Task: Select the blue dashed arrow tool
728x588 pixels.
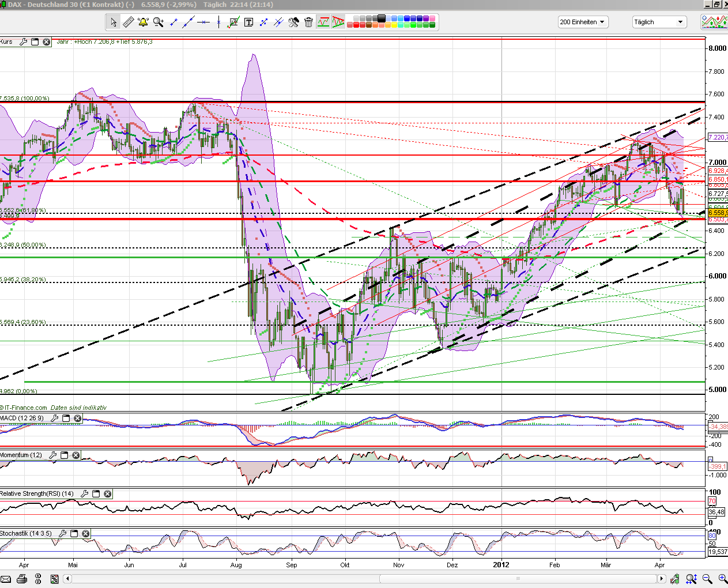Action: 263,22
